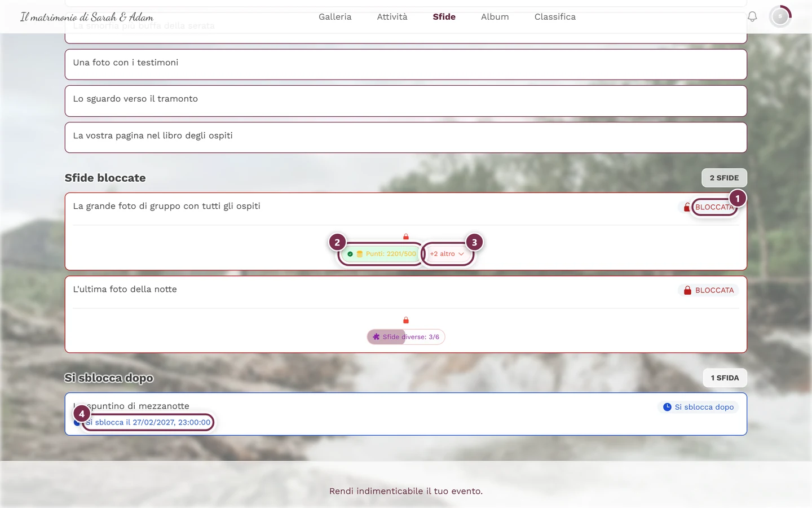Open the challenge Una foto con i testimoni

click(x=406, y=64)
